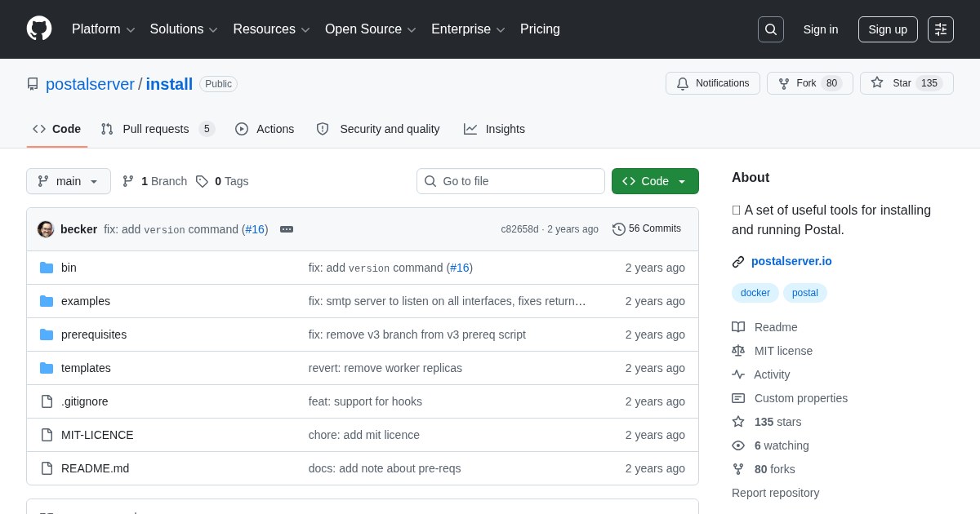Focus the Go to file search field

point(510,181)
